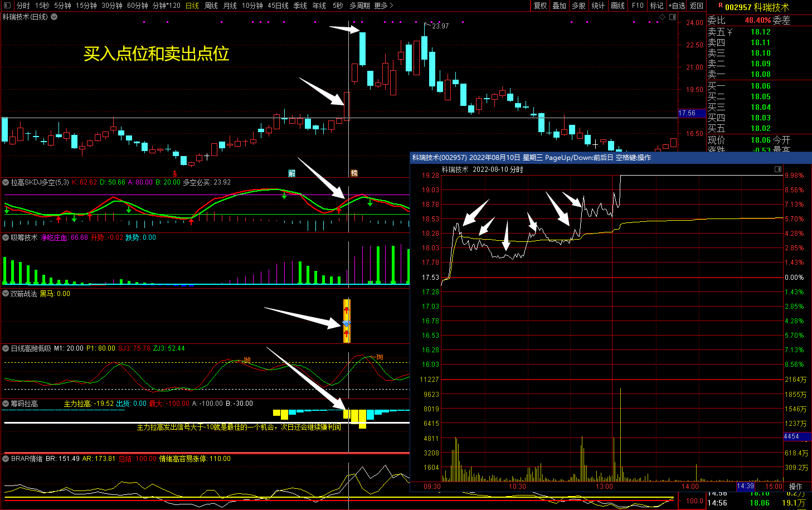The image size is (812, 510).
Task: Click the 解 marker icon under the K-line chart
Action: pos(291,173)
